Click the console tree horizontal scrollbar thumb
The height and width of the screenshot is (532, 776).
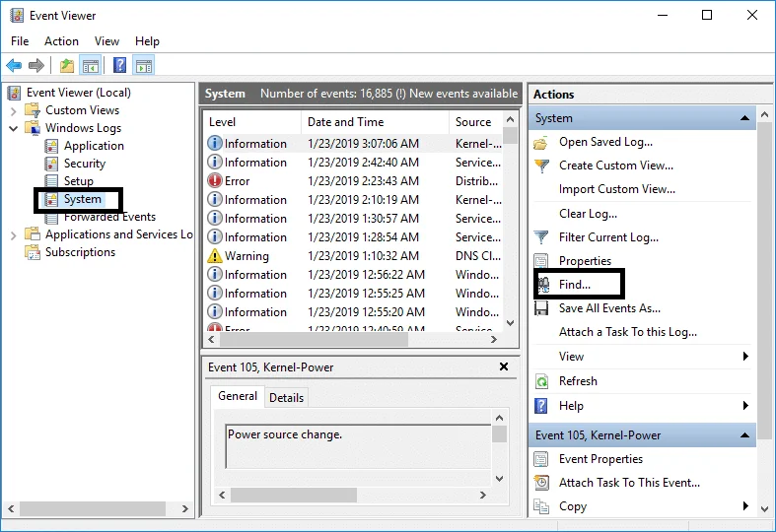click(x=93, y=508)
